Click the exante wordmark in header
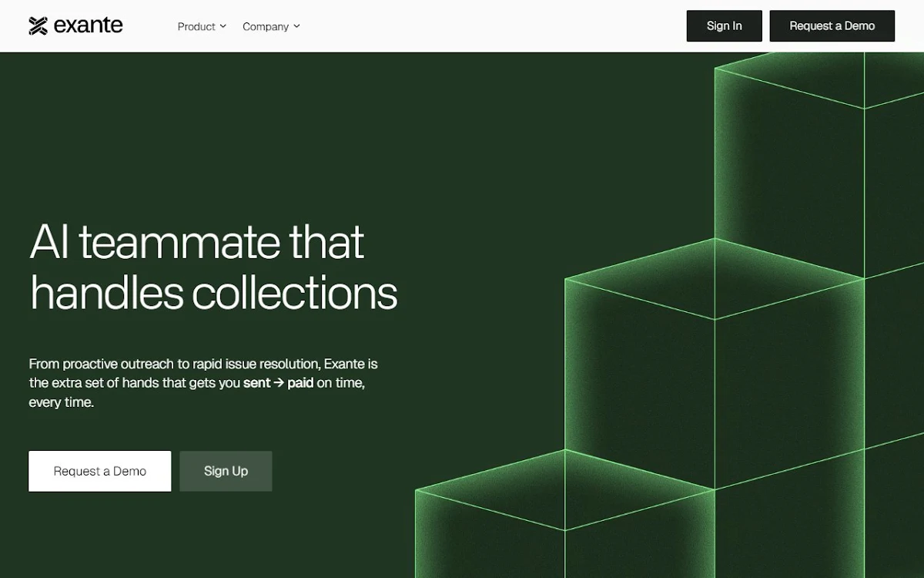Viewport: 924px width, 578px height. coord(88,25)
